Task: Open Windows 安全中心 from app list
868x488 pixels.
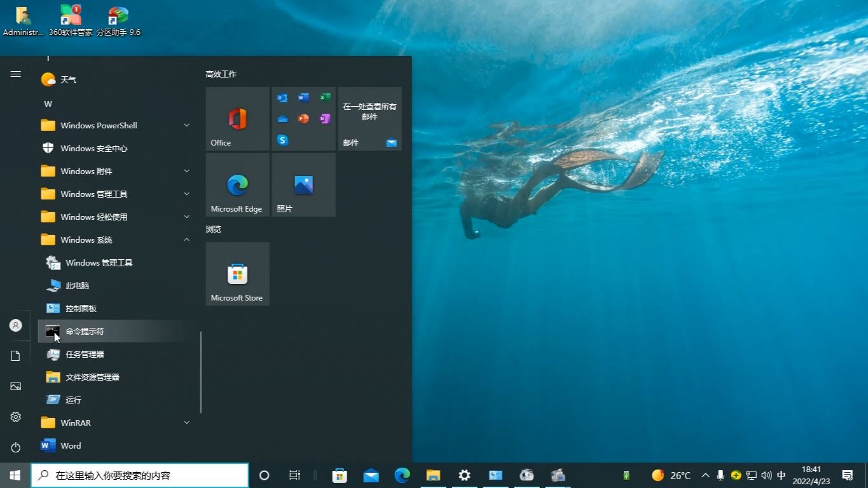Action: tap(114, 148)
